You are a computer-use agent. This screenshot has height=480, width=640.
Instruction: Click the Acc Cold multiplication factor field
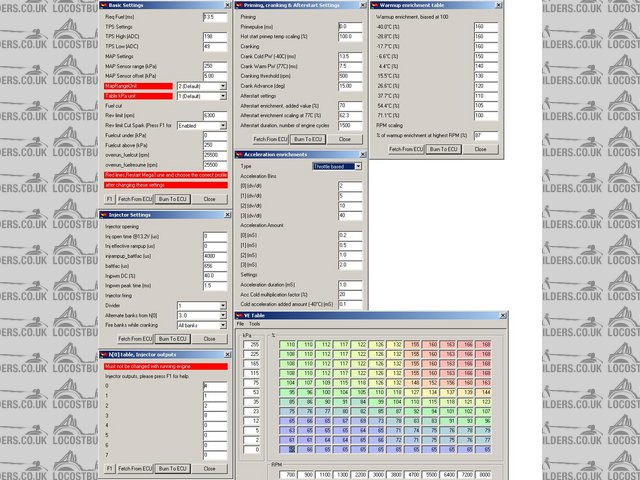(x=350, y=294)
